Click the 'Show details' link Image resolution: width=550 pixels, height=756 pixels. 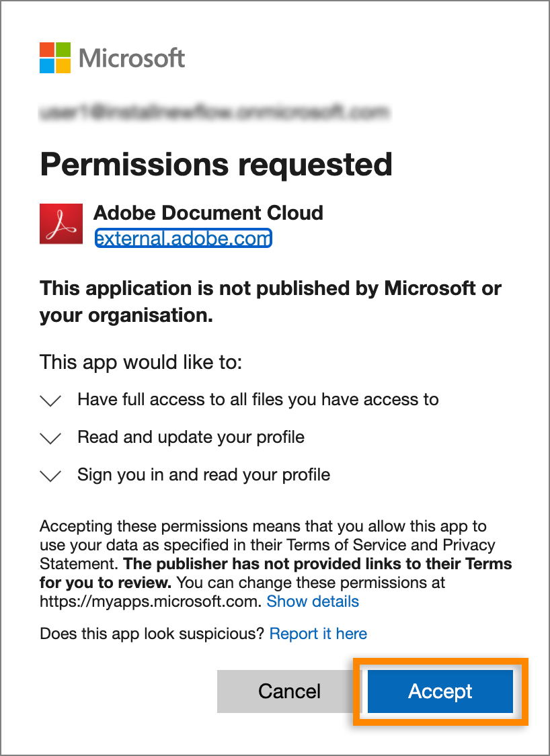pyautogui.click(x=313, y=601)
